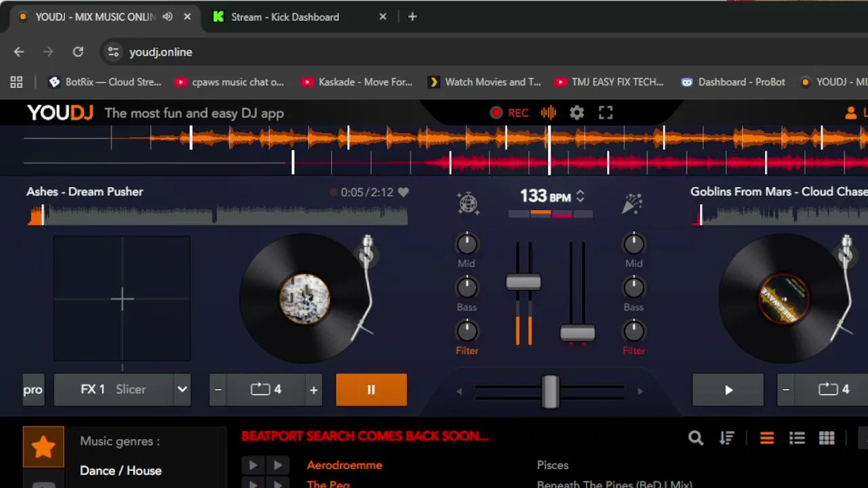Decrease right deck loop length

(787, 390)
